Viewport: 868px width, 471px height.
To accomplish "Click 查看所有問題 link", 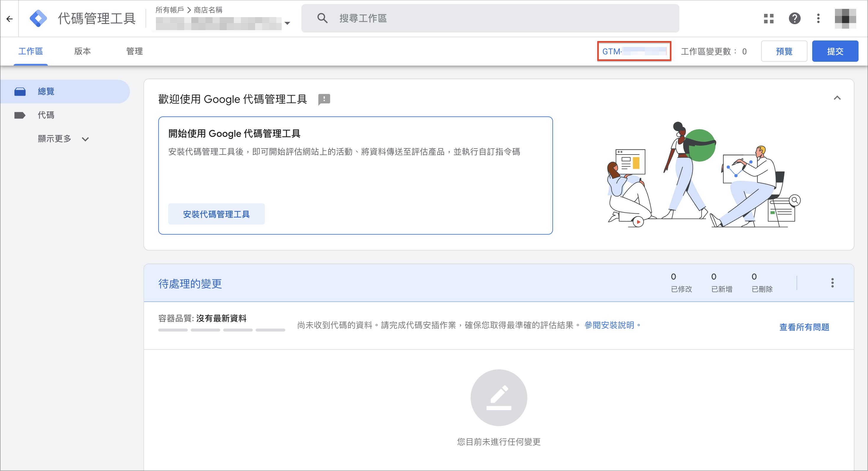I will 804,327.
